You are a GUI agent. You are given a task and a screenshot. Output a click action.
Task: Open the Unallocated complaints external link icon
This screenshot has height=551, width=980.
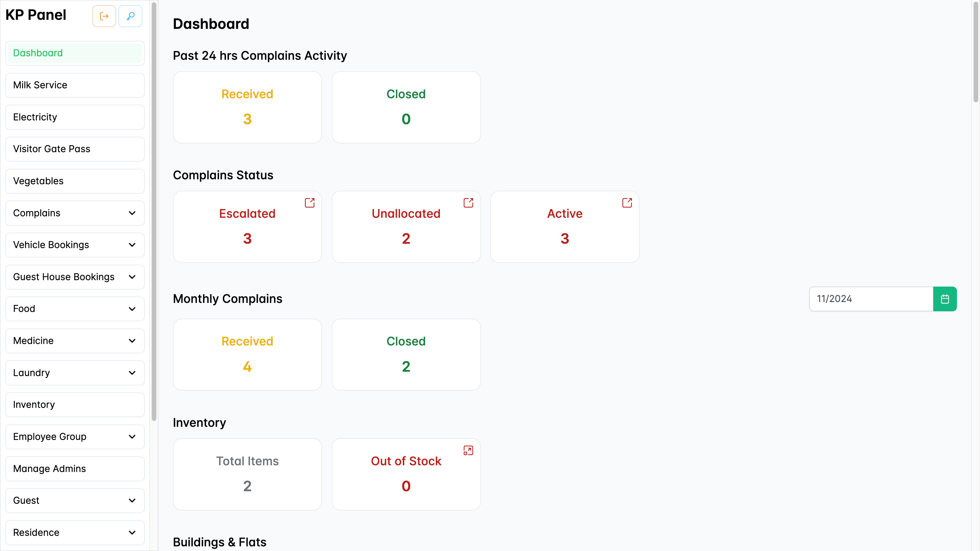[468, 203]
